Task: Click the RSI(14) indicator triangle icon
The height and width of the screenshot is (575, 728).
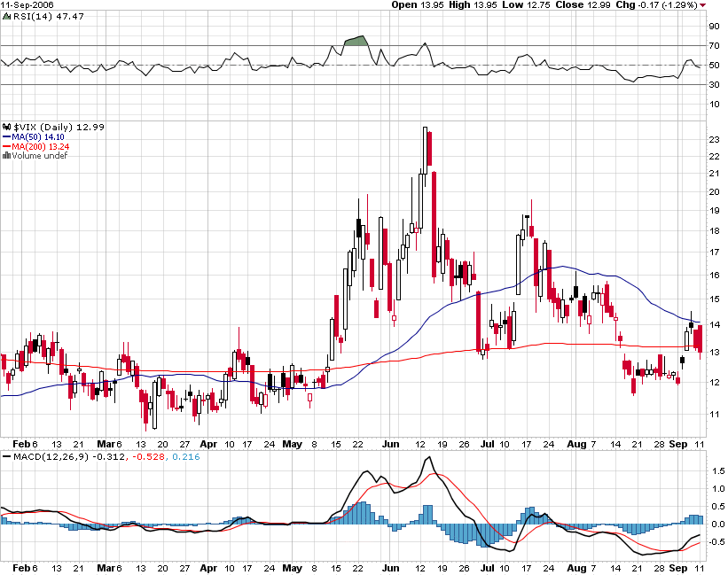Action: click(x=6, y=16)
